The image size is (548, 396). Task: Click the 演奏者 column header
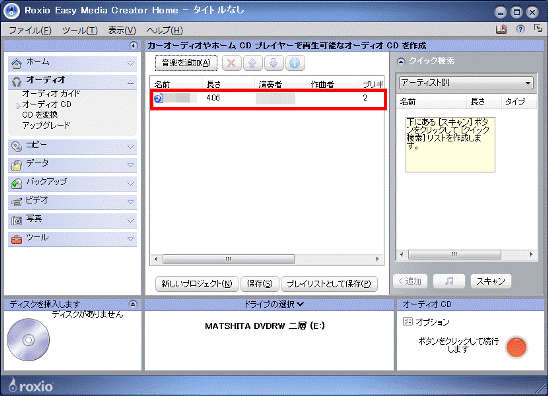click(281, 84)
